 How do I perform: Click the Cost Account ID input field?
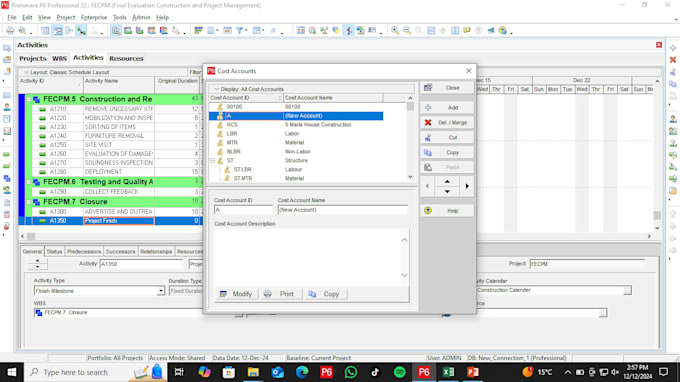point(243,210)
